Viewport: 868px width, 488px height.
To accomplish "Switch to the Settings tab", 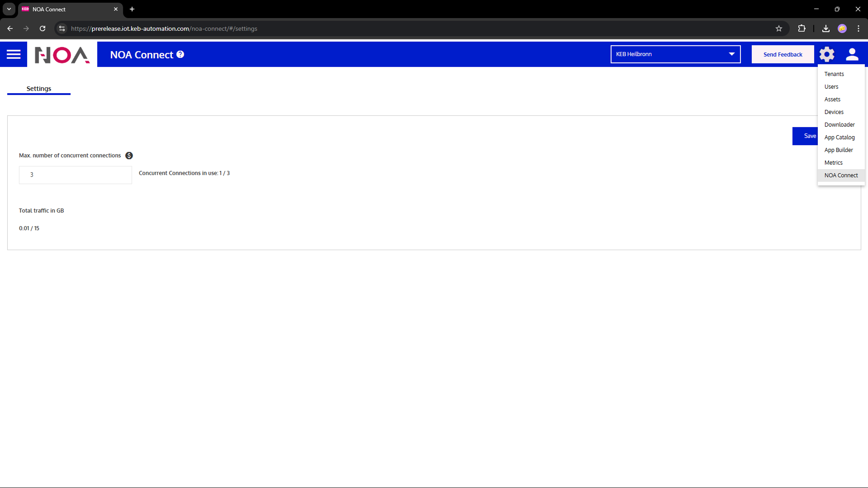I will [x=39, y=89].
